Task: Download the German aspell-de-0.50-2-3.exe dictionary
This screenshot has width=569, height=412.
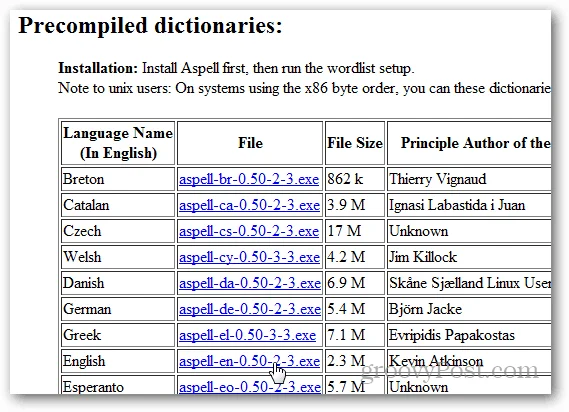Action: pyautogui.click(x=250, y=309)
